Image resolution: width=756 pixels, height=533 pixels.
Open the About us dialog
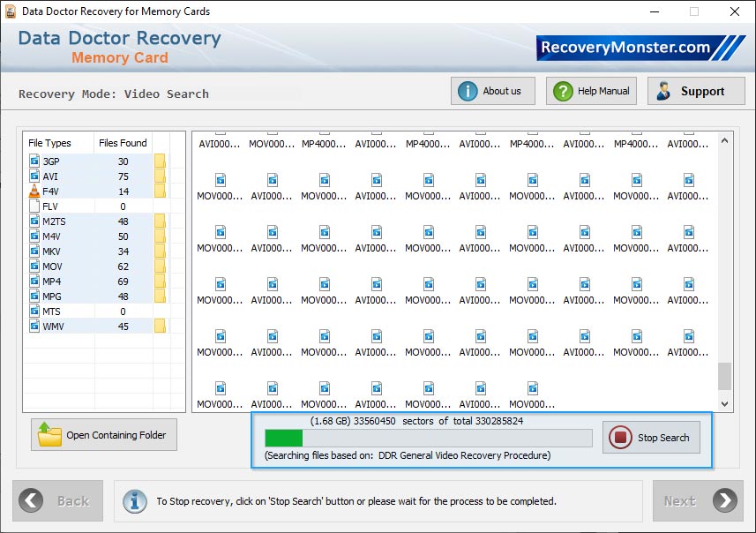click(491, 90)
